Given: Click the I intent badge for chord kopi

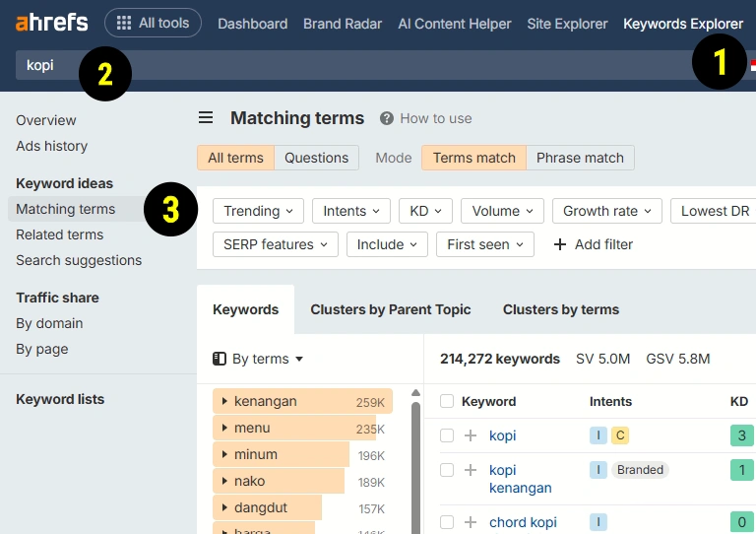Looking at the screenshot, I should point(598,521).
